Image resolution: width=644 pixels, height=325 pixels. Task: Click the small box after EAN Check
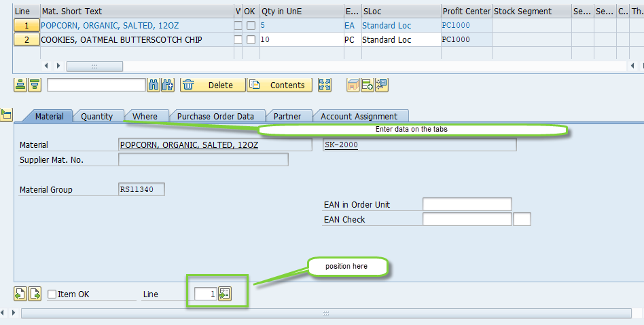coord(522,219)
